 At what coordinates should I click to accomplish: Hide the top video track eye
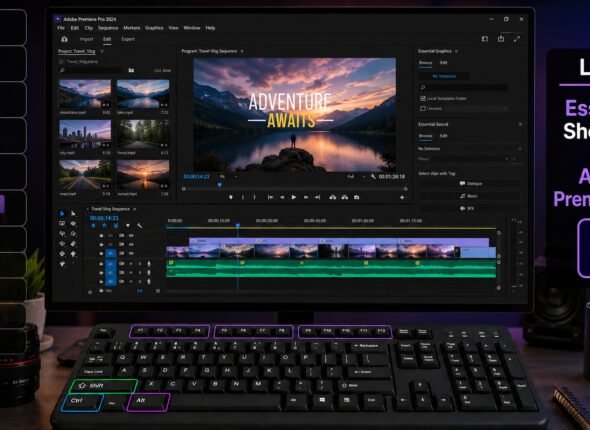pyautogui.click(x=131, y=236)
